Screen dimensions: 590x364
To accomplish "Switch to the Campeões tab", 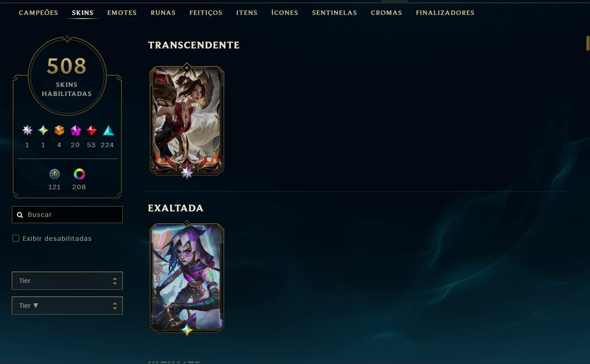I will (x=39, y=13).
